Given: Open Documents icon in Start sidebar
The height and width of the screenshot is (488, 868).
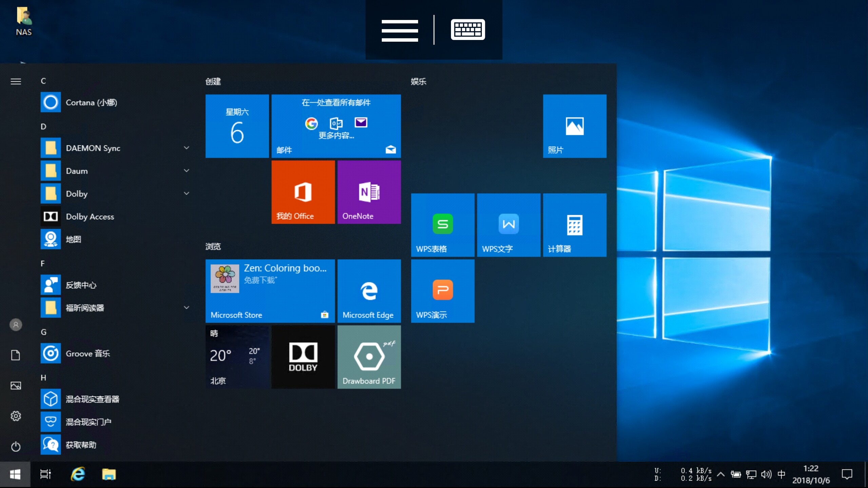Looking at the screenshot, I should [16, 355].
